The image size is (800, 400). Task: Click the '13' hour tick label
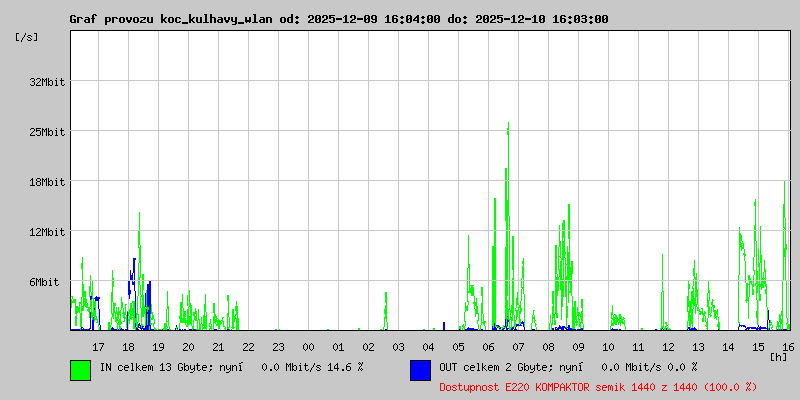698,347
